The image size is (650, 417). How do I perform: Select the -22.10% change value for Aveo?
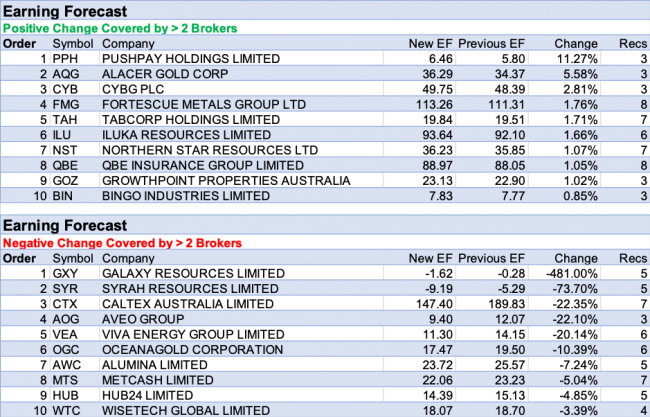pos(574,319)
